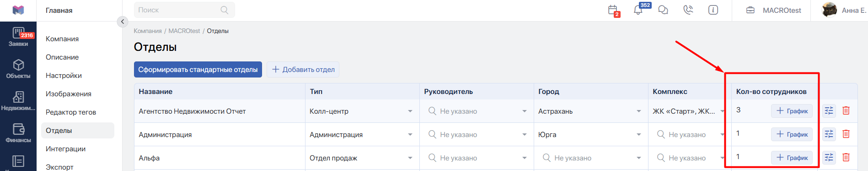Image resolution: width=868 pixels, height=171 pixels.
Task: Open settings sliders icon for Альфа row
Action: tap(829, 157)
